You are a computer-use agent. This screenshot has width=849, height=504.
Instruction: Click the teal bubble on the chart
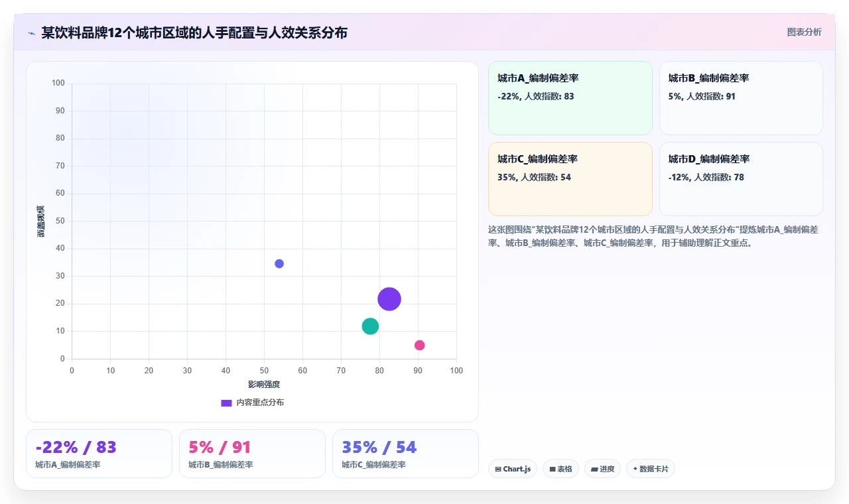pyautogui.click(x=370, y=326)
